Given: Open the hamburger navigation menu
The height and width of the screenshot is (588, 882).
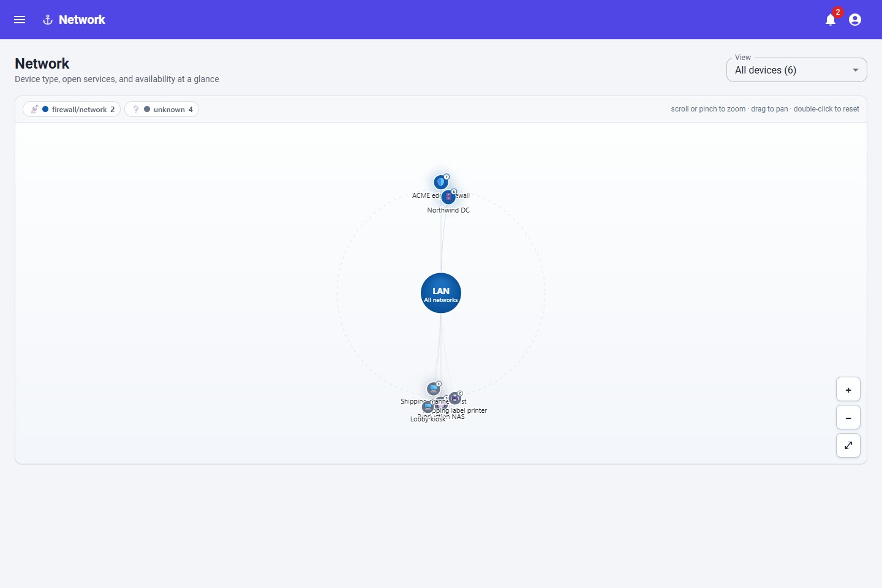Looking at the screenshot, I should 20,20.
